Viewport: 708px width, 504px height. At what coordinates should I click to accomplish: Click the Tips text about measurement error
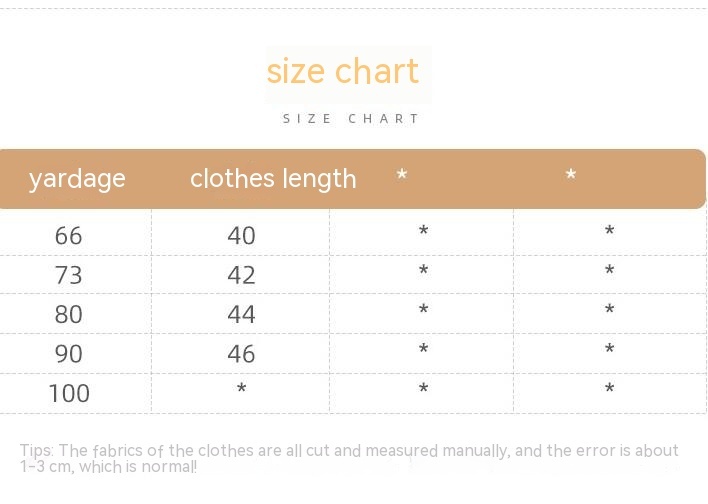pos(349,458)
